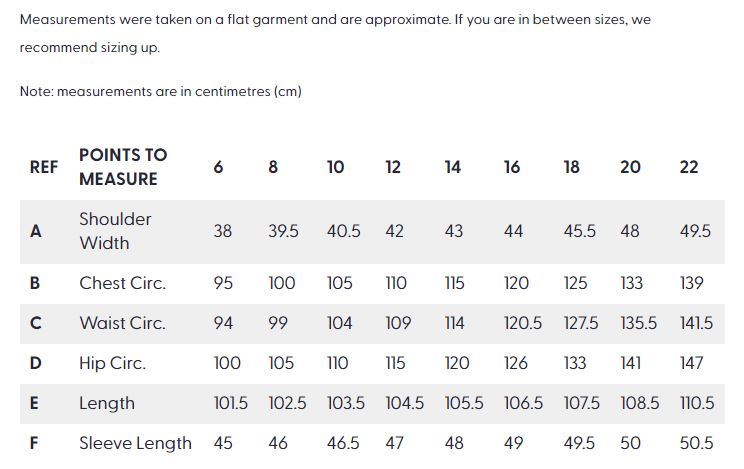The image size is (744, 469).
Task: Click reference letter A
Action: tap(36, 231)
